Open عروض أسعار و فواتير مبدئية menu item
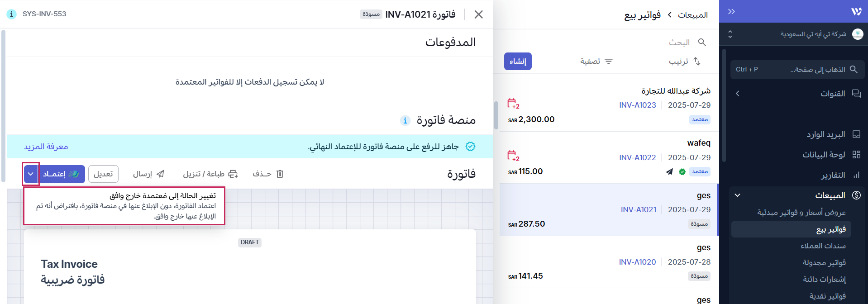Screen dimensions: 868x304 coord(801,213)
